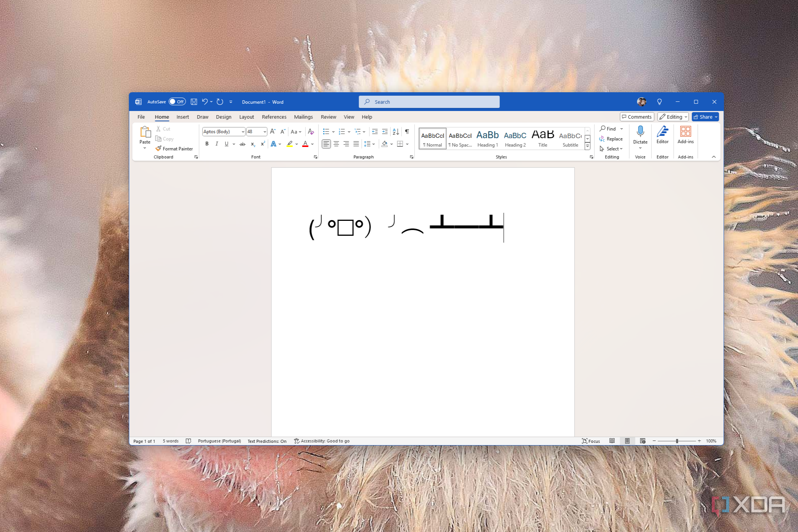Click the Save icon in title bar
The height and width of the screenshot is (532, 798).
click(194, 102)
